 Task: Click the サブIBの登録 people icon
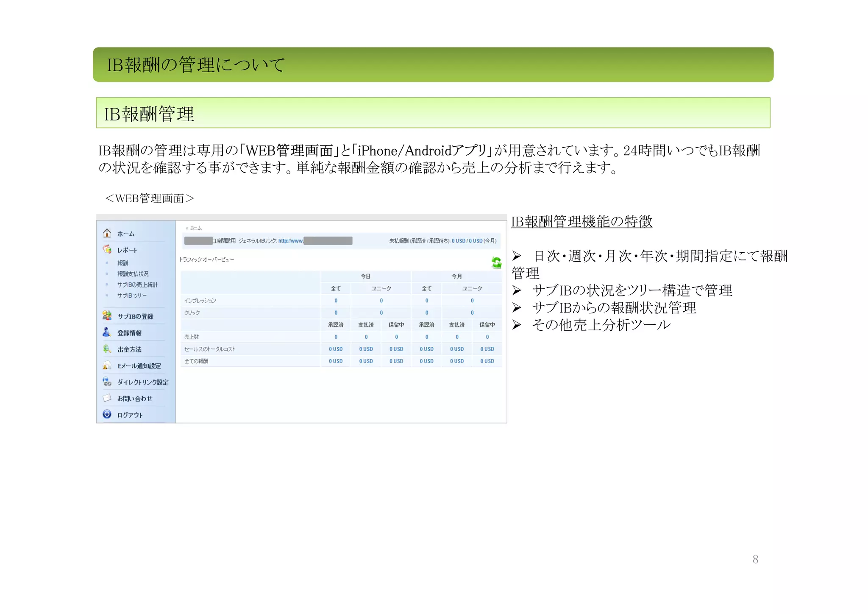[107, 315]
